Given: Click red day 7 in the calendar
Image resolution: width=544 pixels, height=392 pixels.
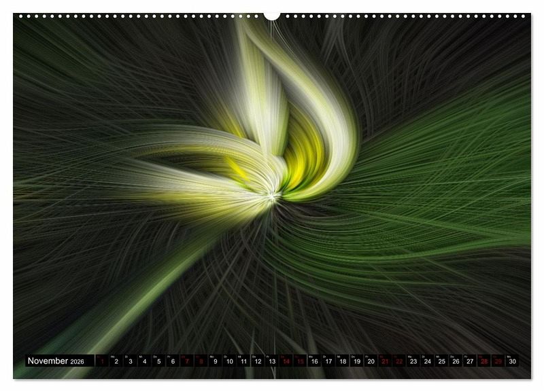Looking at the screenshot, I should coord(187,361).
